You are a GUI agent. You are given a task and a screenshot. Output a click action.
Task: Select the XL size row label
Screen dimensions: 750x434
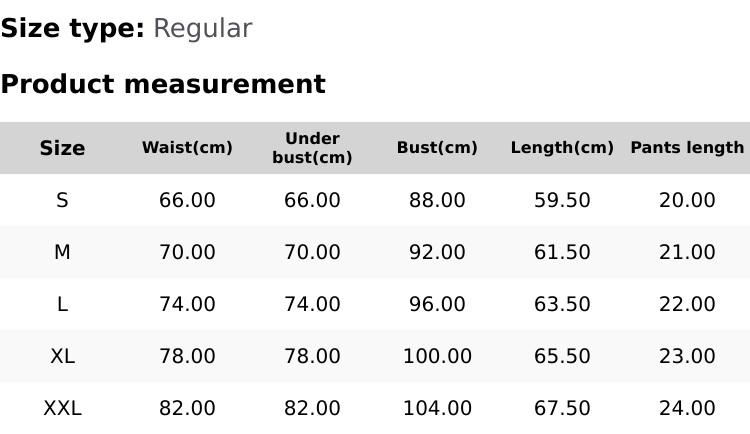(62, 356)
